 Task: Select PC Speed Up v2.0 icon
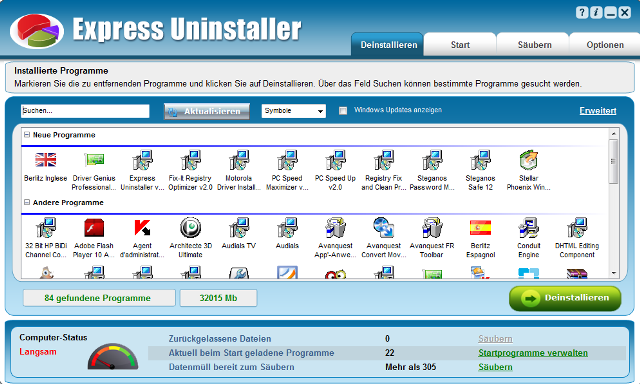pyautogui.click(x=335, y=160)
